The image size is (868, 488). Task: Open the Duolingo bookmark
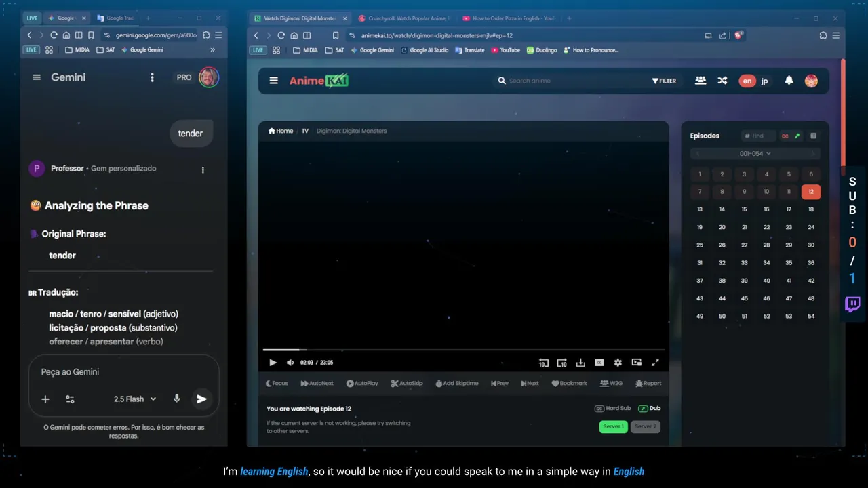[x=541, y=50]
